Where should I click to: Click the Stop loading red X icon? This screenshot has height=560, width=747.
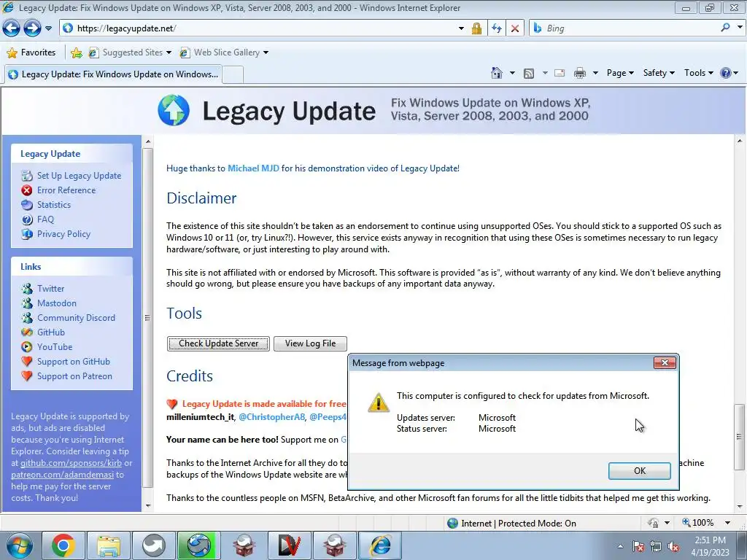(515, 28)
